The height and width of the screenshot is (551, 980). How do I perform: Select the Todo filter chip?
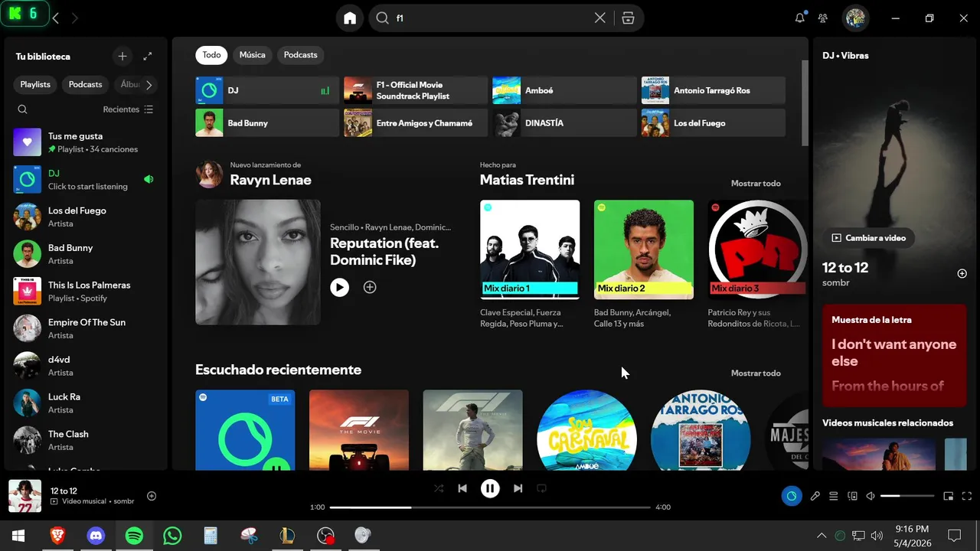point(211,55)
